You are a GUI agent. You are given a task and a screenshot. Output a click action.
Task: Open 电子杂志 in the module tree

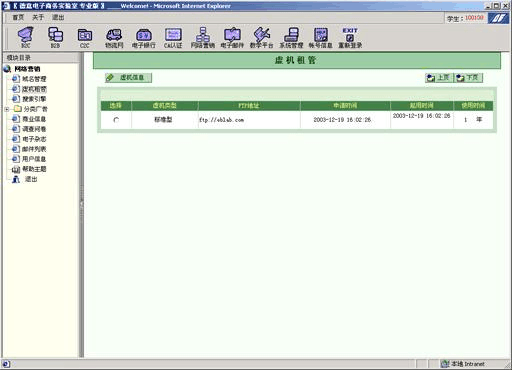34,139
